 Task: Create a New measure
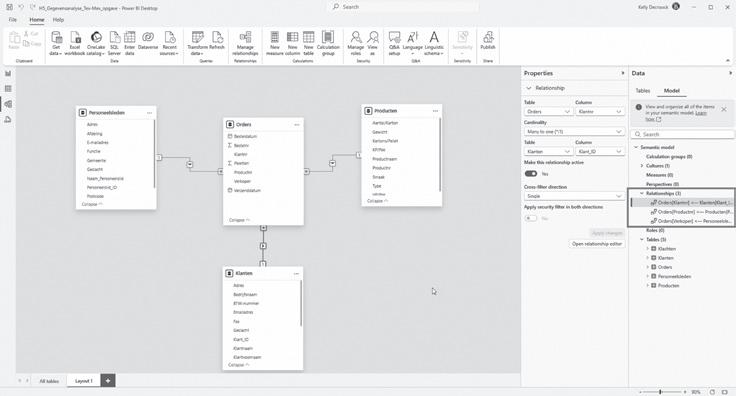(275, 43)
